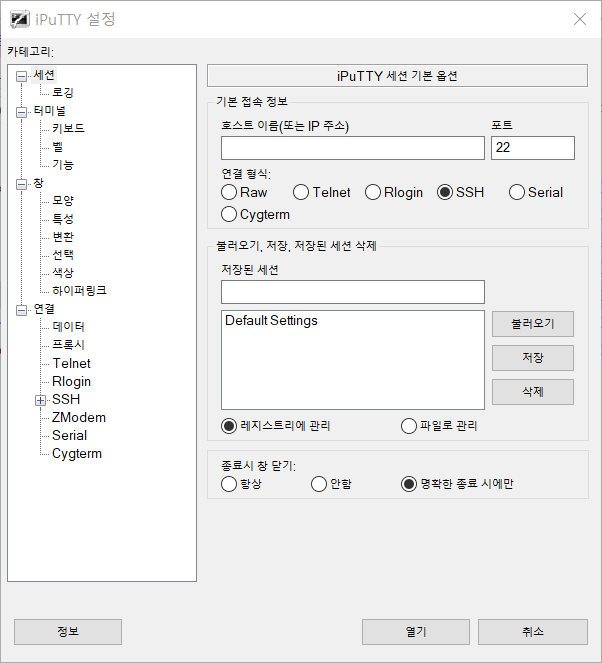602x663 pixels.
Task: Click the iPuTTY icon in title bar
Action: coord(19,19)
